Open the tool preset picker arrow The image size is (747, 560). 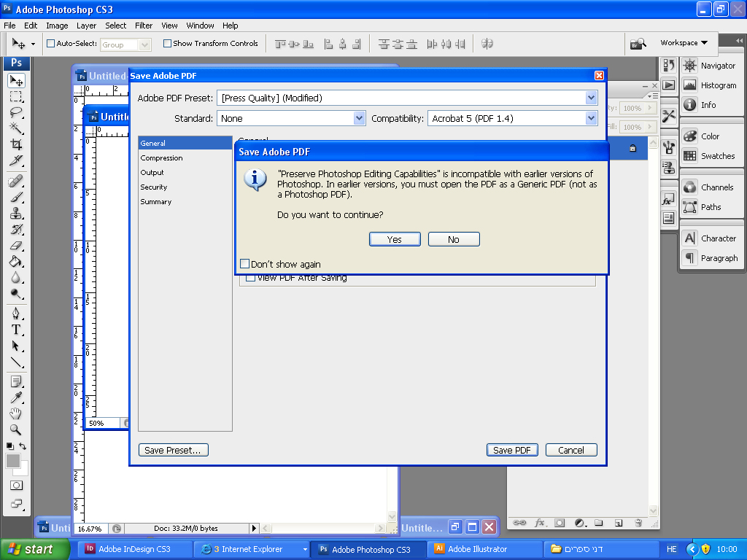tap(33, 44)
